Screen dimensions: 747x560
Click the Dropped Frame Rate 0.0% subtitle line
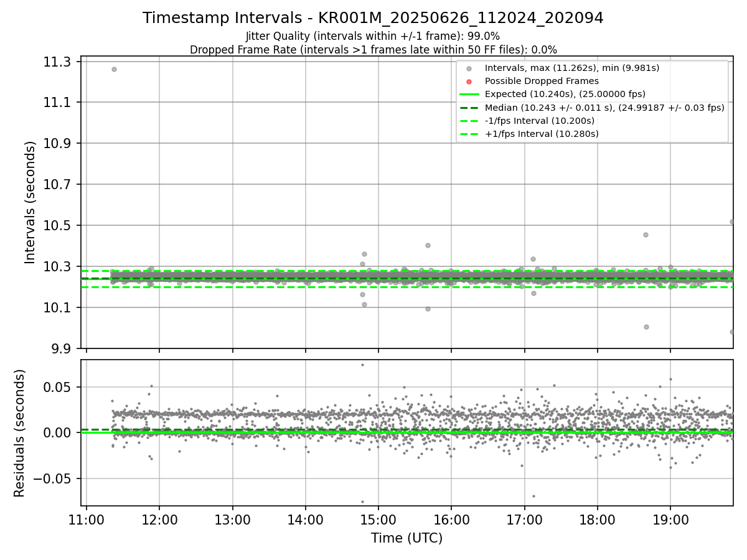point(373,49)
